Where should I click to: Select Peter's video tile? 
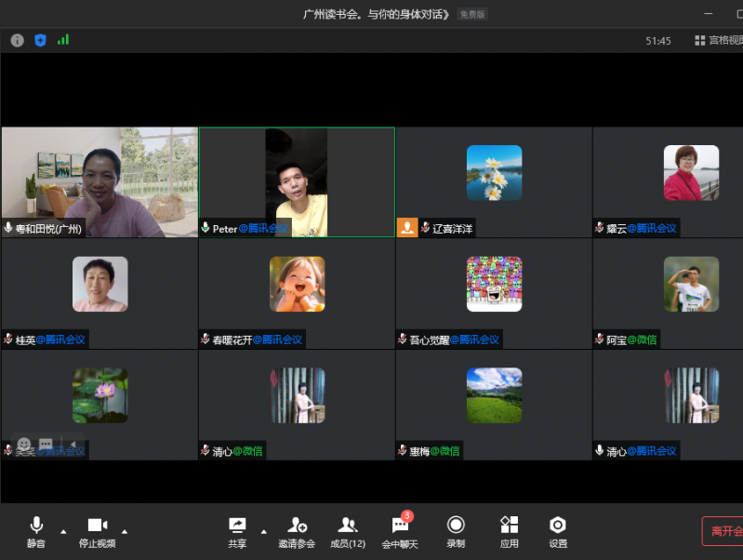click(297, 182)
